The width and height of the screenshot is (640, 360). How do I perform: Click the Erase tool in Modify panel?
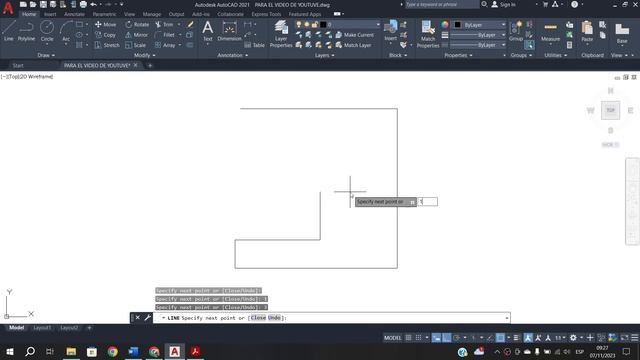pyautogui.click(x=190, y=24)
